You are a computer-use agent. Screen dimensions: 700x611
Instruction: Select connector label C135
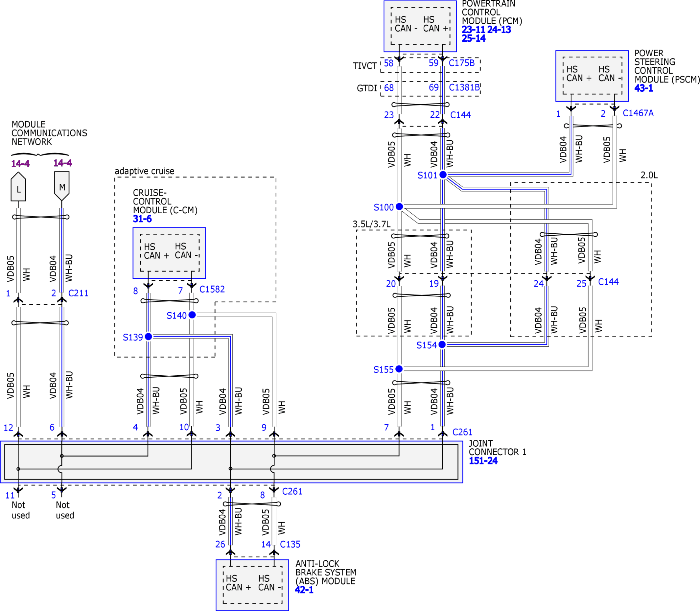coord(290,544)
